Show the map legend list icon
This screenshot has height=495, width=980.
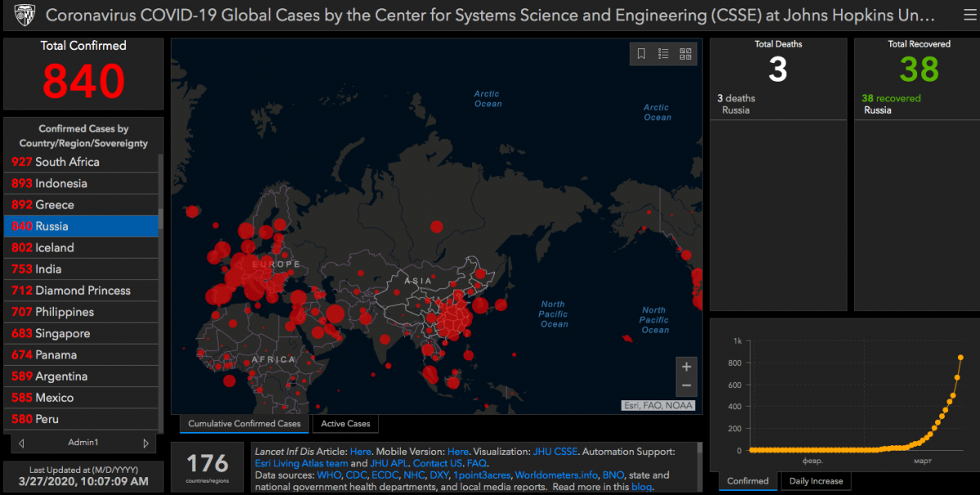pyautogui.click(x=663, y=54)
